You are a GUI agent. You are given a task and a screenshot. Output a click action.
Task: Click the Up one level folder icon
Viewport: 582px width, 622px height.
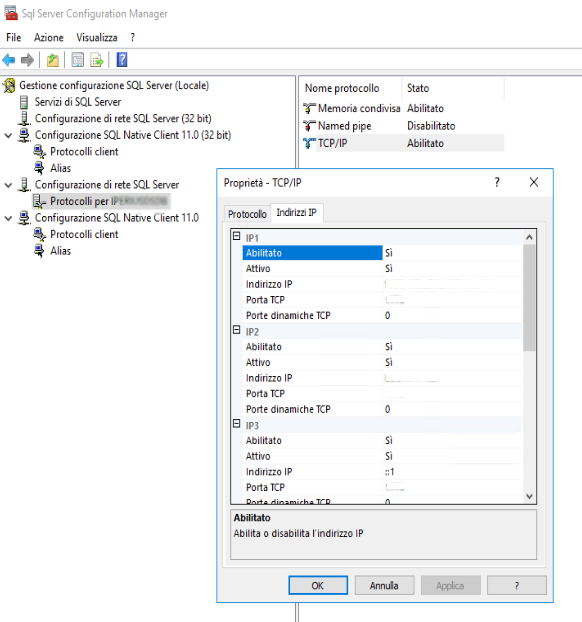tap(53, 60)
